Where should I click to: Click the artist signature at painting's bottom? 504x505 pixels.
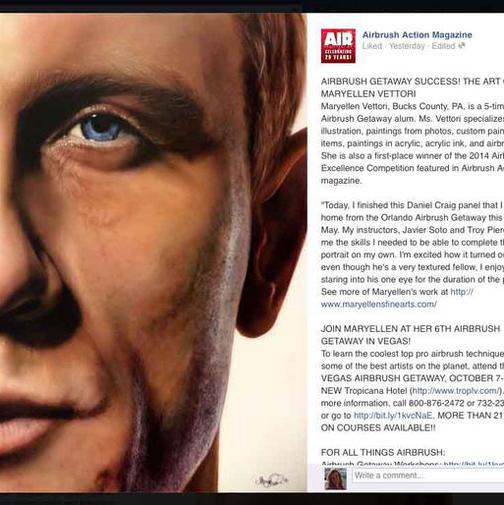[x=271, y=481]
